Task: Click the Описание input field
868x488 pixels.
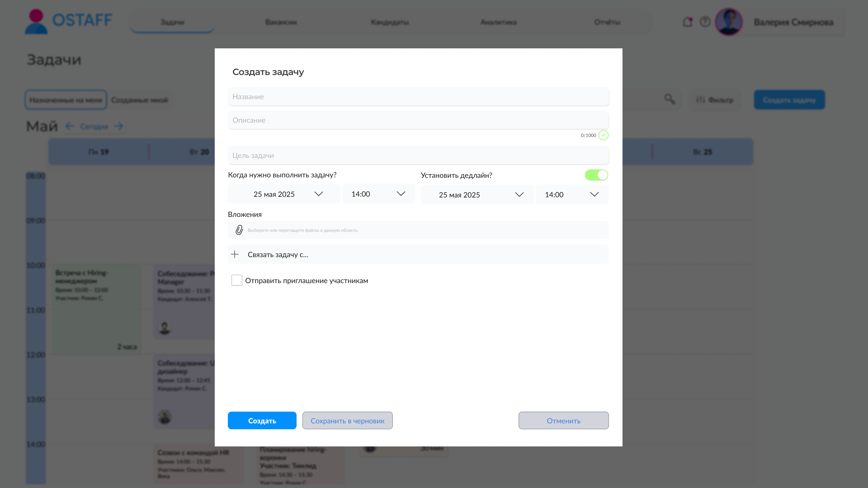Action: 418,120
